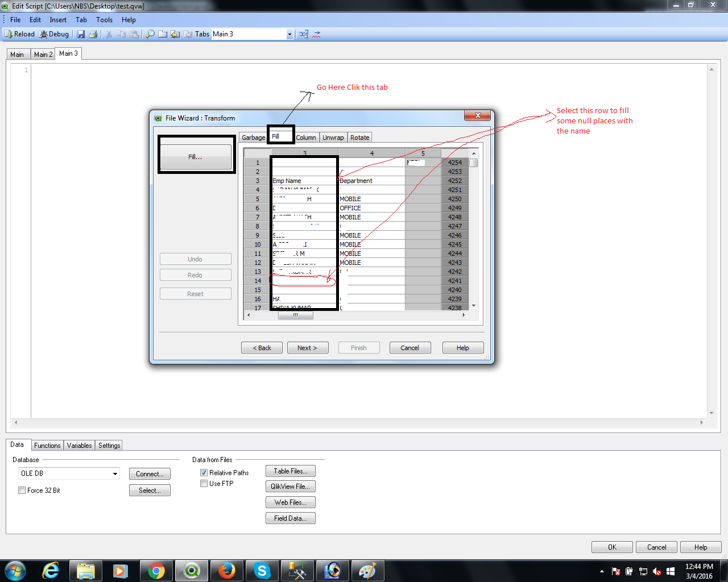Click the File Wizard table vertical scrollbar thumb
Screen dimensions: 728x582
[474, 163]
